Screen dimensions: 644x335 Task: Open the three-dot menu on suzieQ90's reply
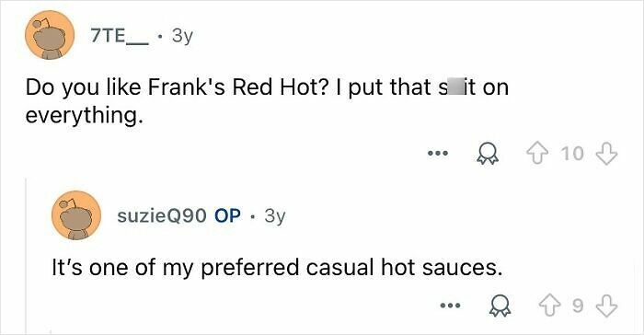(x=450, y=306)
